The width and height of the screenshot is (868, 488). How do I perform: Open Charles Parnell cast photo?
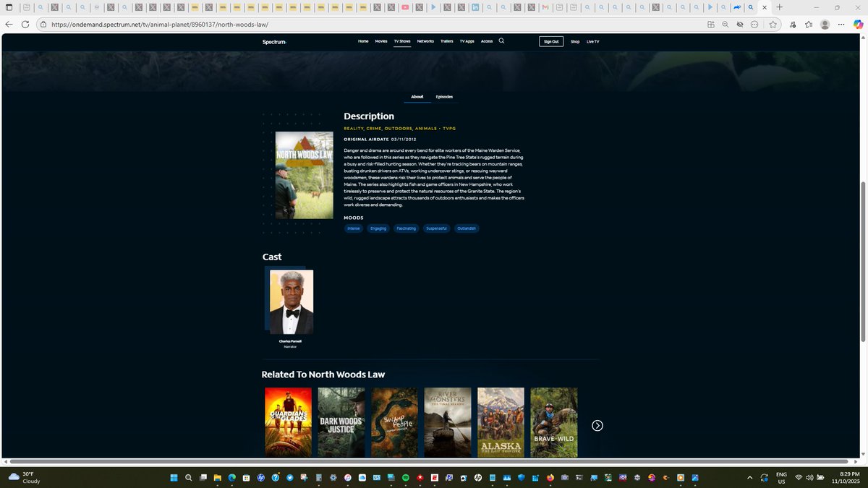click(292, 302)
